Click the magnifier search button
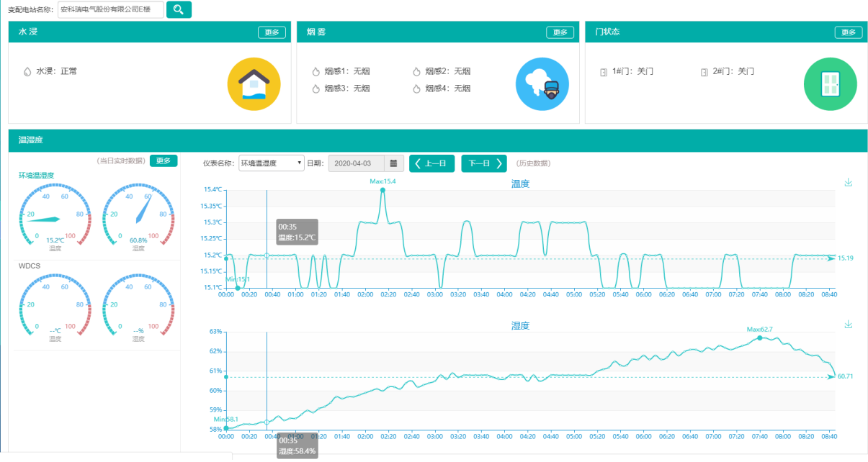The width and height of the screenshot is (868, 462). point(179,9)
